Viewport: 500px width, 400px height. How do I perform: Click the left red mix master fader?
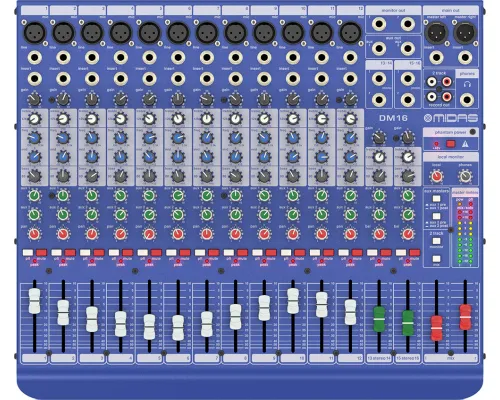436,328
